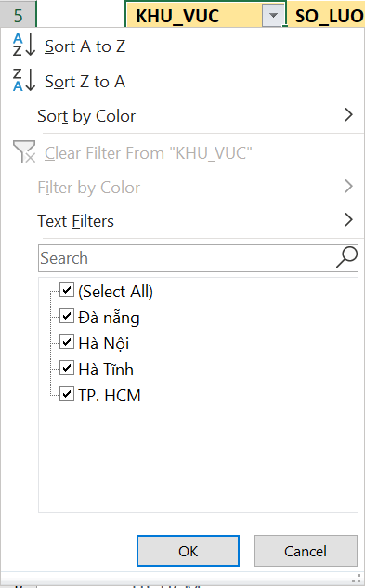
Task: Expand the Sort by Color submenu arrow
Action: pyautogui.click(x=348, y=115)
